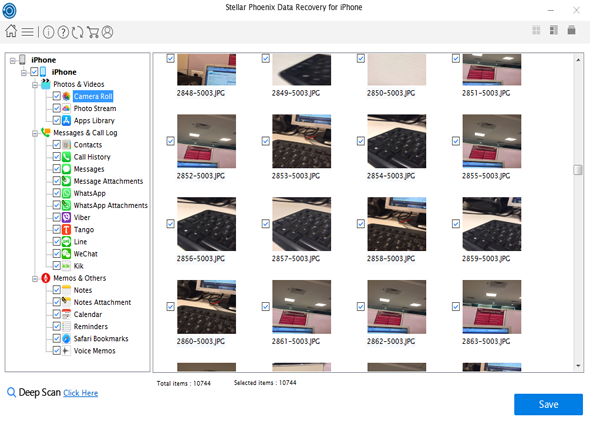Click the Line app icon
Screen dimensions: 590x421
click(x=66, y=242)
